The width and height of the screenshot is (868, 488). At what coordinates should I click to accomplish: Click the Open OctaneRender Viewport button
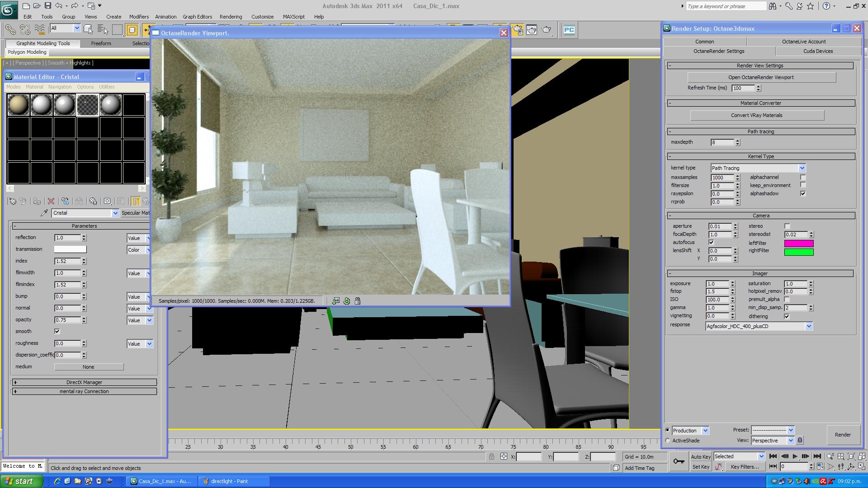tap(761, 77)
